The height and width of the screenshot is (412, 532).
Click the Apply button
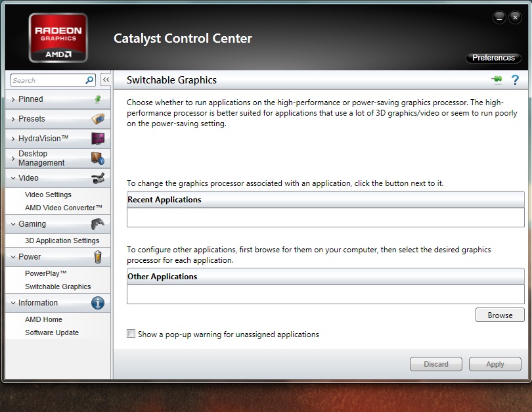495,364
